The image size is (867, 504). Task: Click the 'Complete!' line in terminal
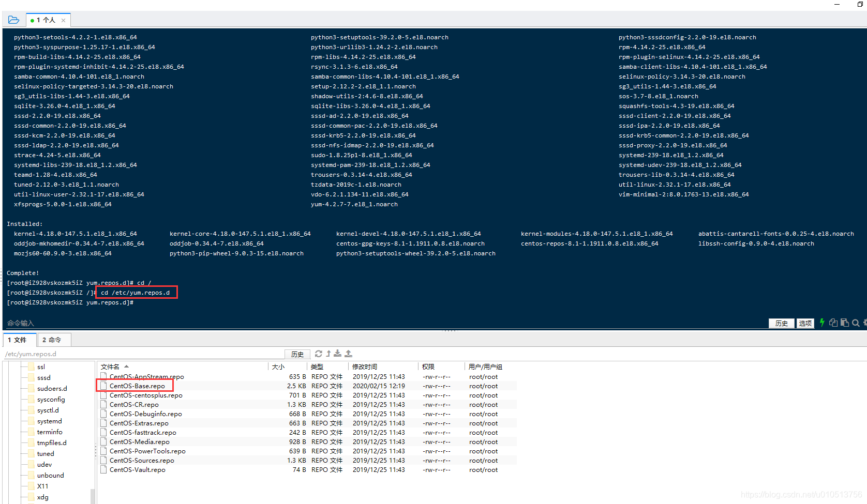click(x=23, y=273)
